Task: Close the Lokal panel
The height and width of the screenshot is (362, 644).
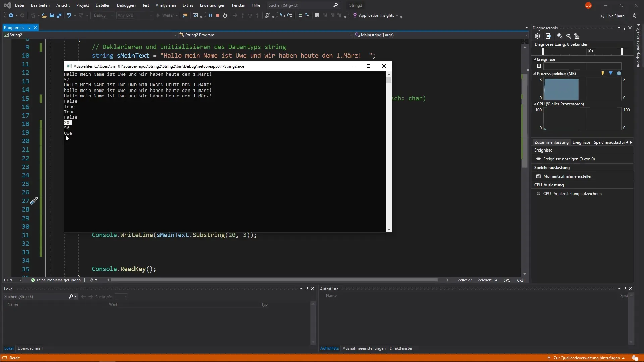Action: click(x=312, y=289)
